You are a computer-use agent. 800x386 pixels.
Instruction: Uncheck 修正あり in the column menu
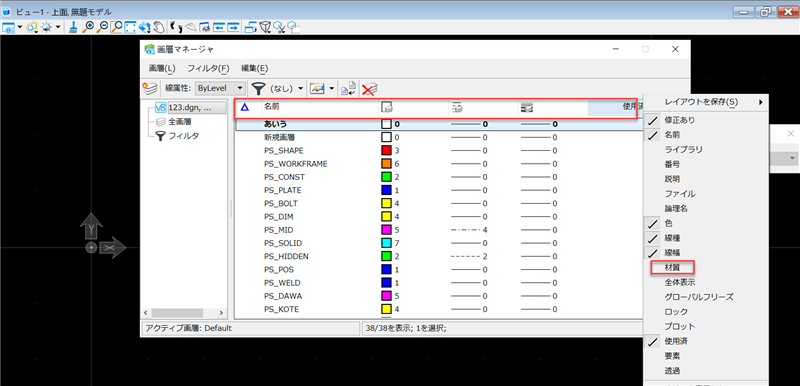[x=679, y=120]
